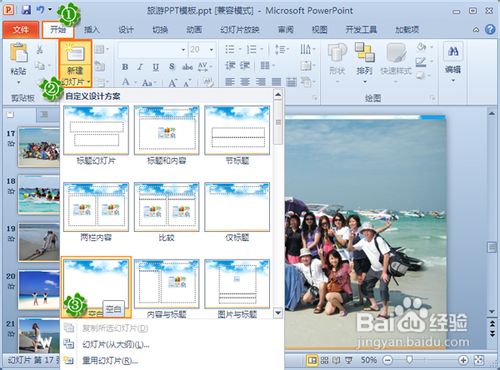Click the numbered list icon
This screenshot has height=370, width=500.
point(251,50)
